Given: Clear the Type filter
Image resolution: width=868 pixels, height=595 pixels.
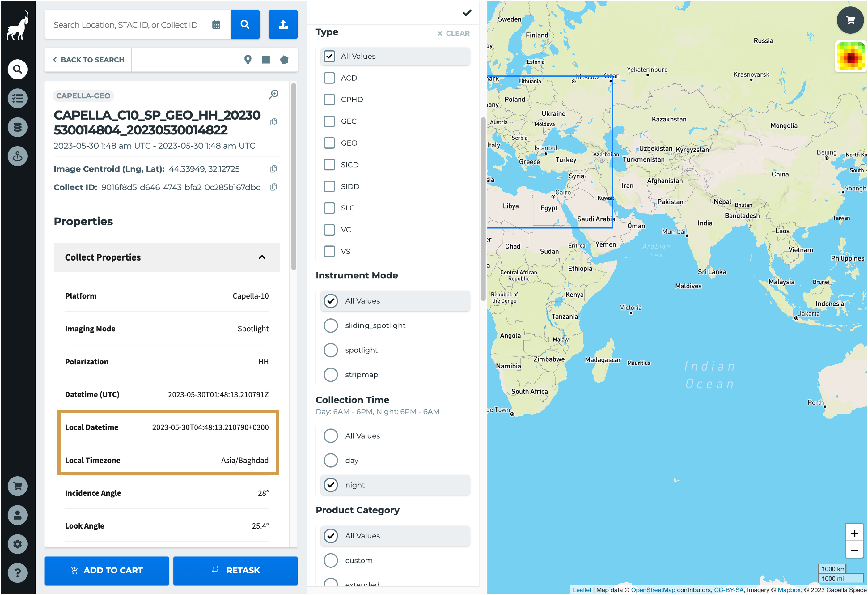Looking at the screenshot, I should 453,33.
